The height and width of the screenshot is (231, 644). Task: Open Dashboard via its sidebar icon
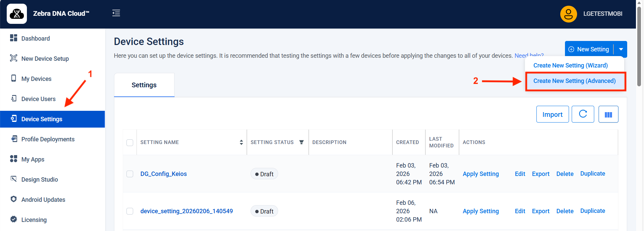[13, 38]
